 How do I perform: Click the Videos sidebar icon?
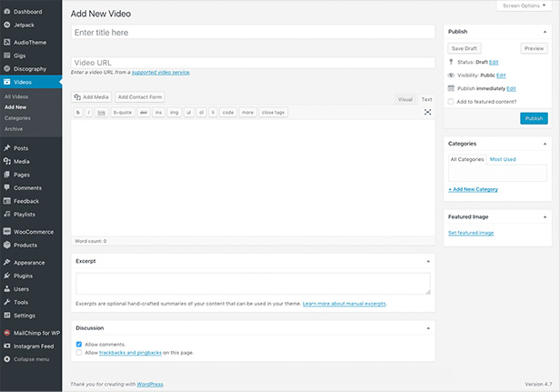(6, 82)
